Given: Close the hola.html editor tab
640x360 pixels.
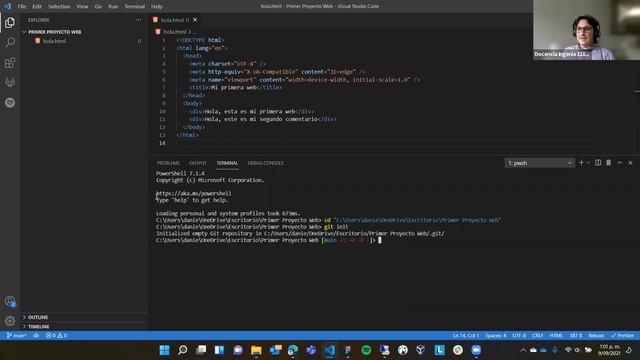Looking at the screenshot, I should 195,20.
